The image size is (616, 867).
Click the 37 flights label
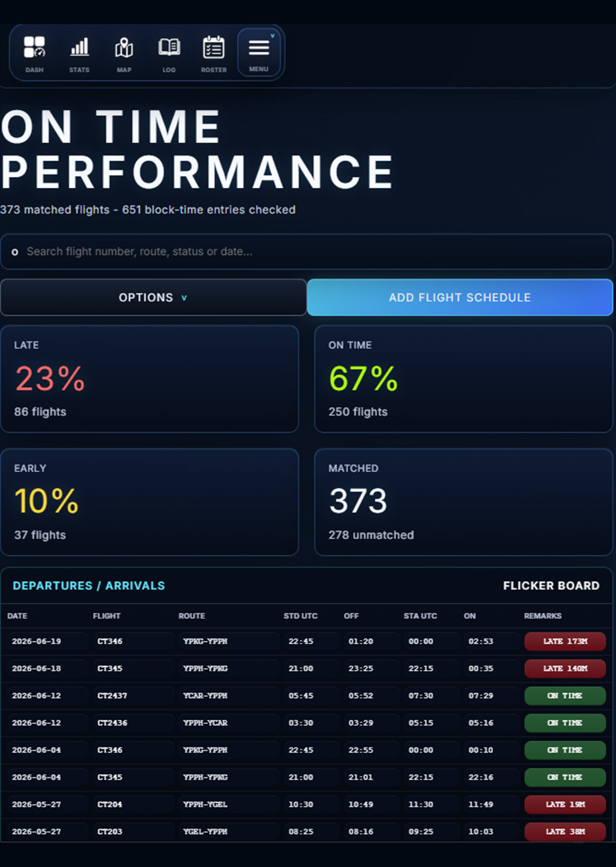40,536
